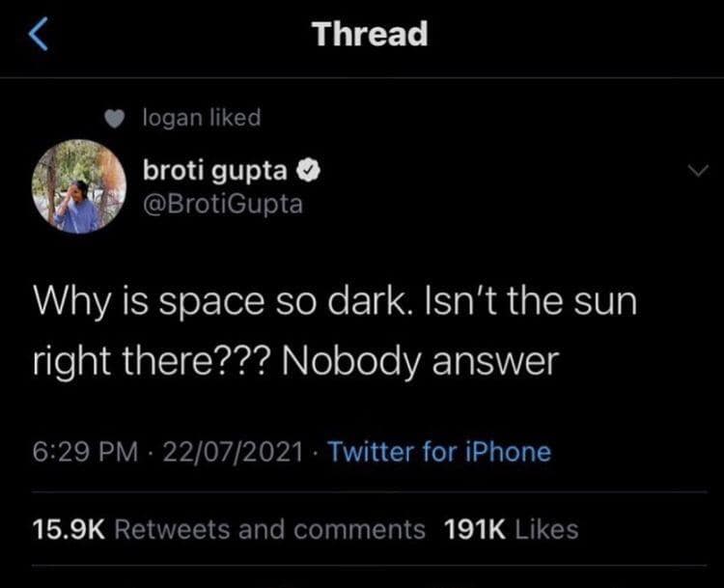Open the broti gupta display name
The height and width of the screenshot is (588, 724).
pyautogui.click(x=214, y=171)
